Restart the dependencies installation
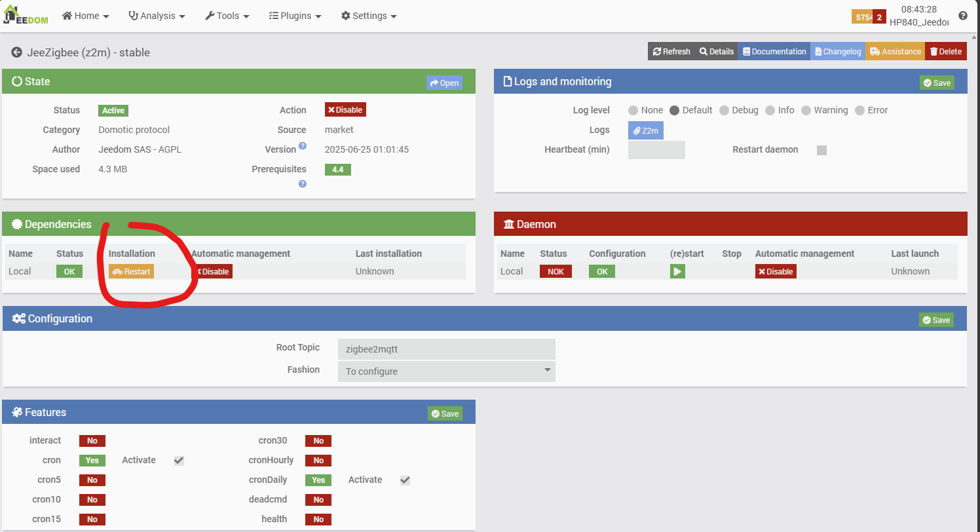The image size is (980, 532). click(x=131, y=272)
